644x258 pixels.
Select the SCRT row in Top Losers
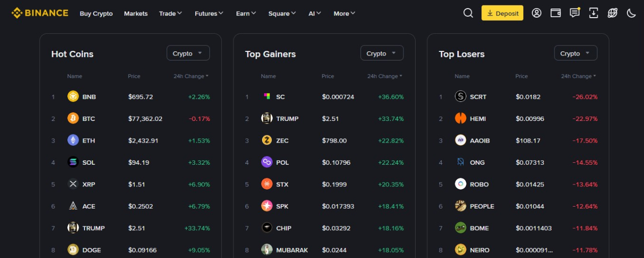click(x=518, y=97)
